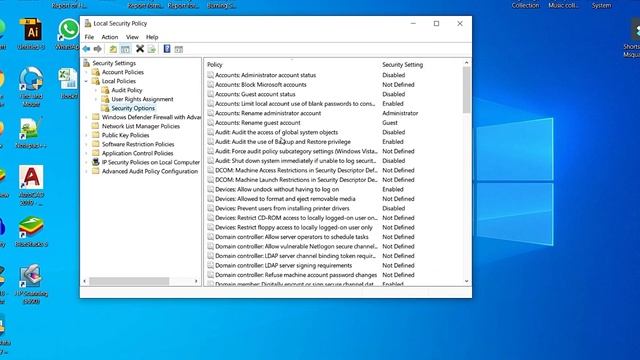Click the policy list scroll-down arrow

pos(467,281)
